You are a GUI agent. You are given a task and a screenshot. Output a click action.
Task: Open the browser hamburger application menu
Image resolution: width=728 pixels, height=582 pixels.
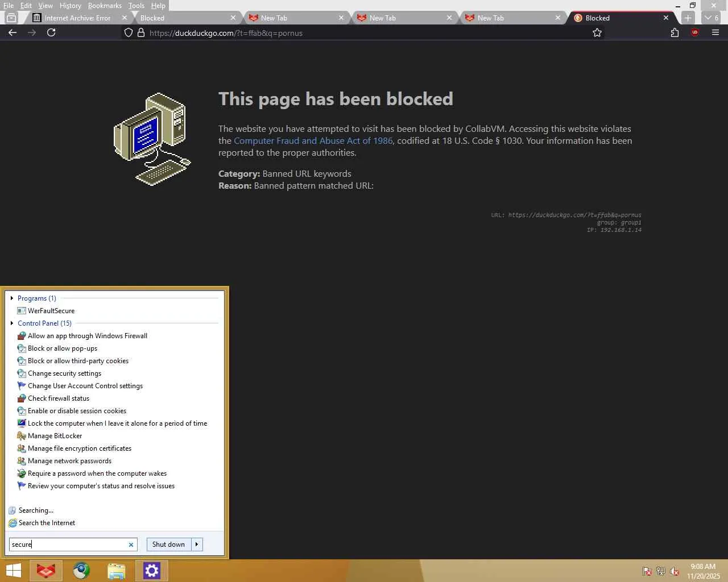715,33
